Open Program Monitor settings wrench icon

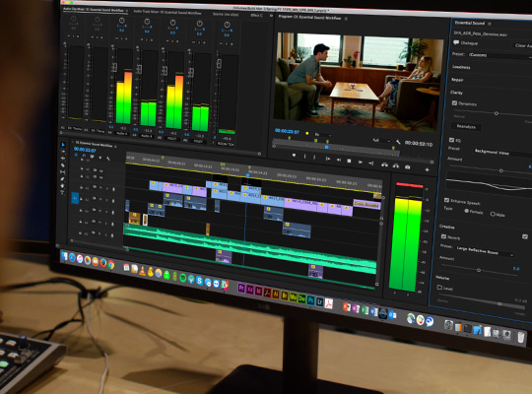pyautogui.click(x=398, y=142)
